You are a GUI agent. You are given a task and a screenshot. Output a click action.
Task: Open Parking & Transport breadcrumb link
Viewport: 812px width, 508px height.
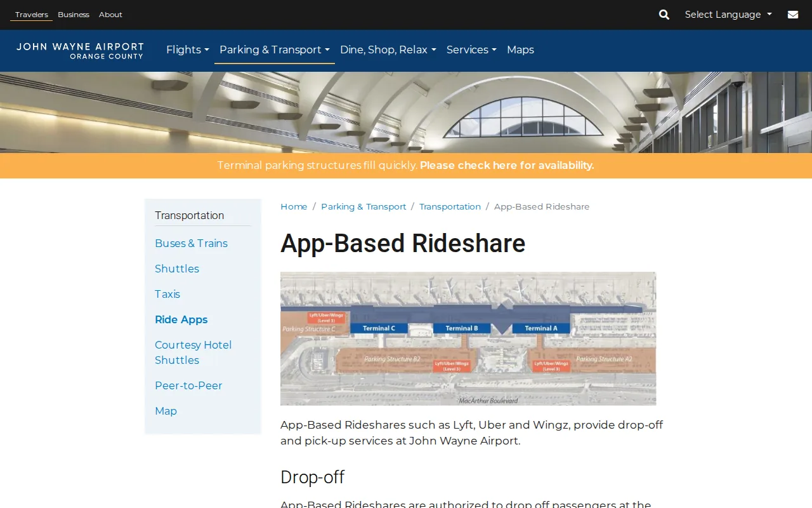[363, 207]
